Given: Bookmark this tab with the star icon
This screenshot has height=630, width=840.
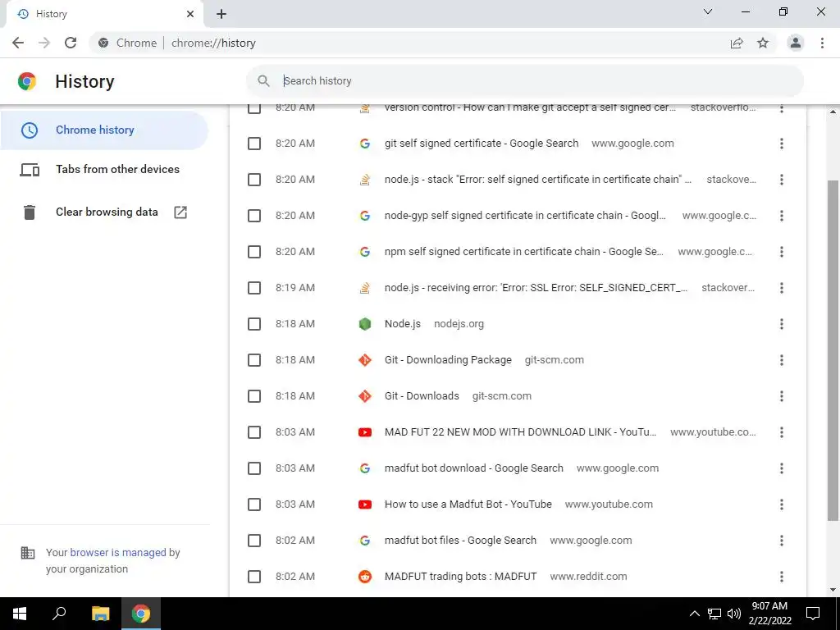Looking at the screenshot, I should click(763, 43).
